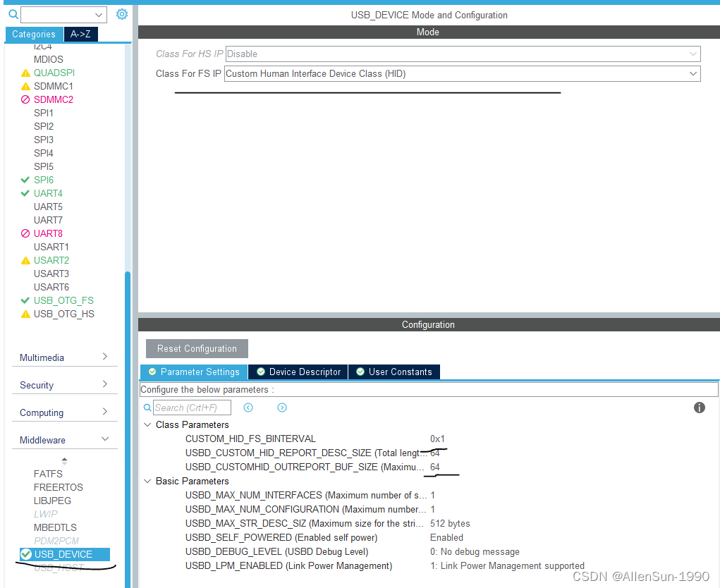Click the warning icon beside USB_OTG_HS
The image size is (720, 588).
pos(25,313)
